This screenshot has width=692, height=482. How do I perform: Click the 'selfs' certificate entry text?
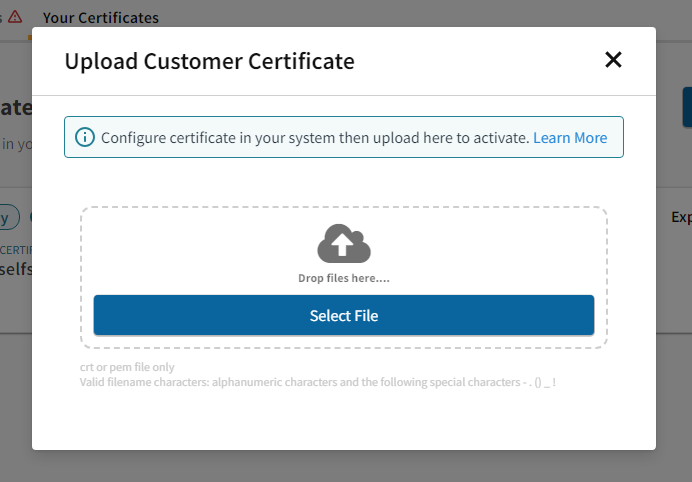(15, 269)
